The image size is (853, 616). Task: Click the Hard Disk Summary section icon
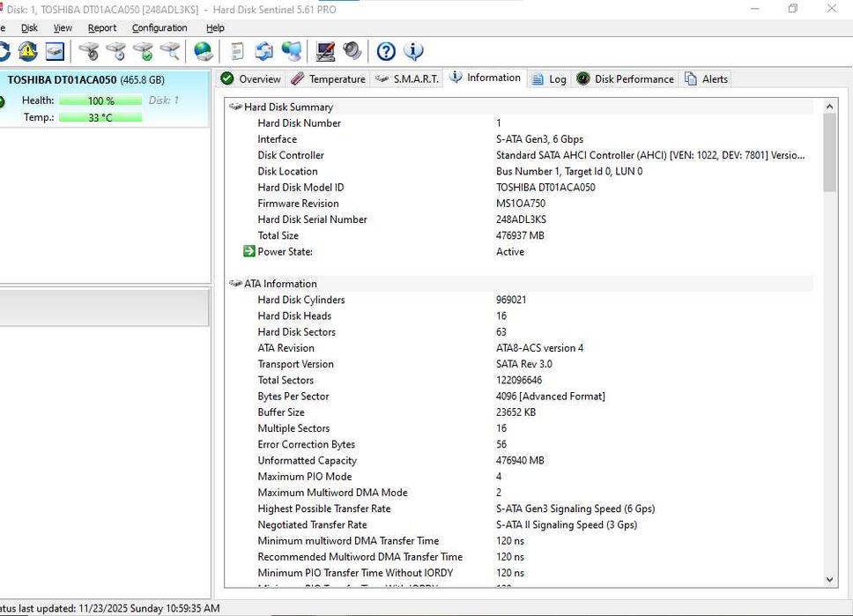click(x=235, y=107)
